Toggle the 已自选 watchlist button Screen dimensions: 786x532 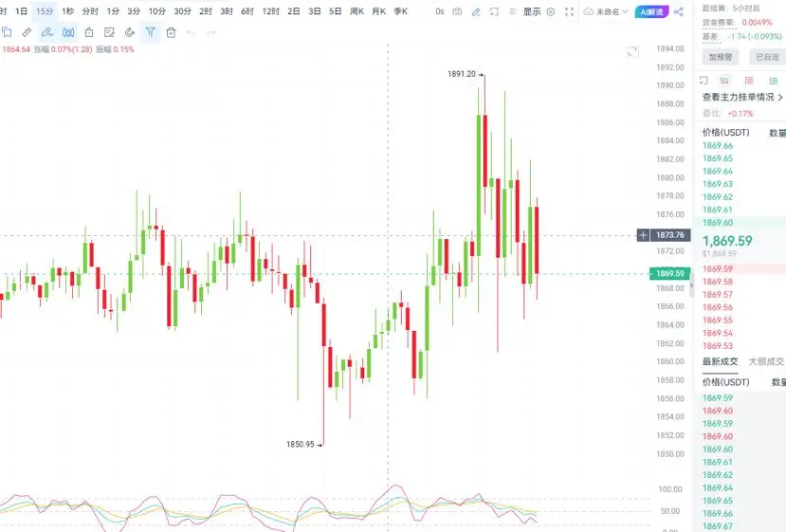[x=767, y=57]
